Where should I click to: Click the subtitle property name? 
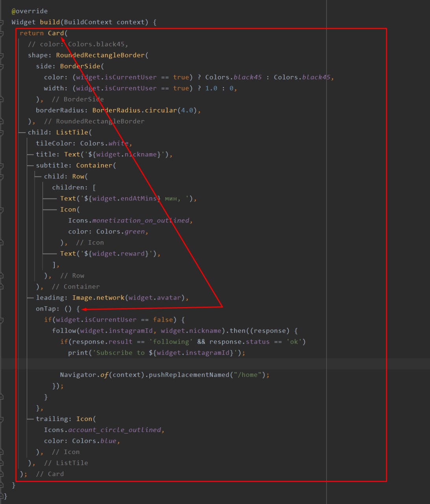pyautogui.click(x=52, y=165)
